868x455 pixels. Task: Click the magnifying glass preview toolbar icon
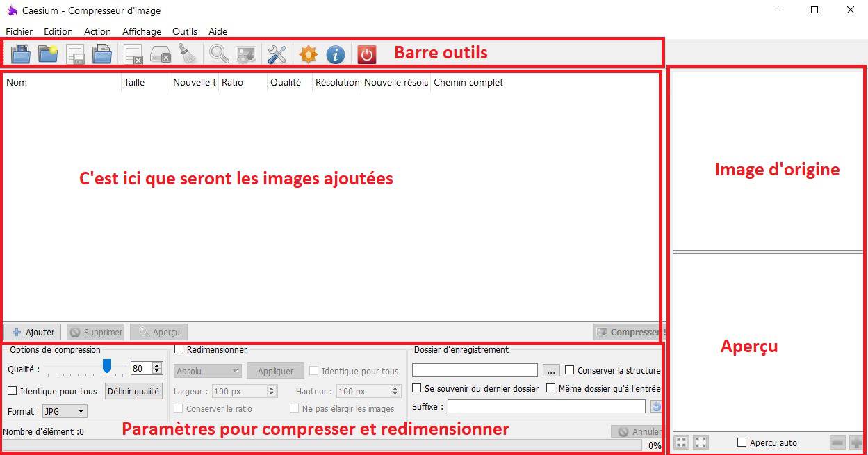click(x=220, y=54)
